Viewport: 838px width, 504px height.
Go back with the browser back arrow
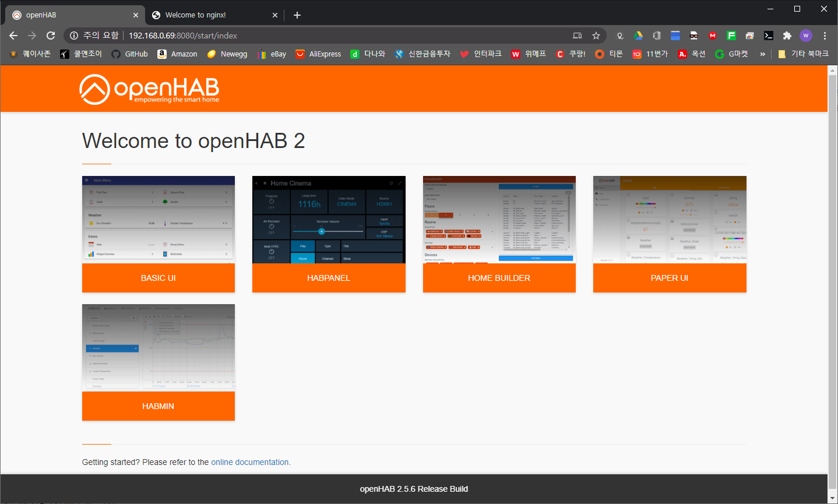13,36
